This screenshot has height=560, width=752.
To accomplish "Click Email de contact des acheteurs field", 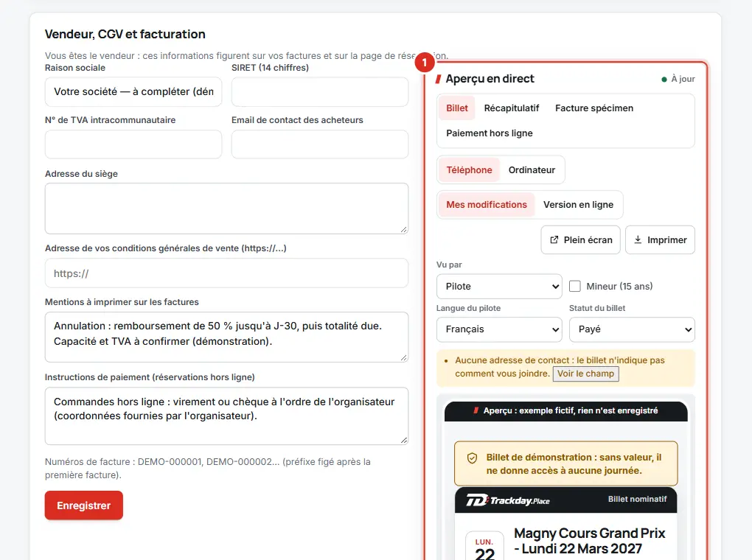I will (320, 144).
